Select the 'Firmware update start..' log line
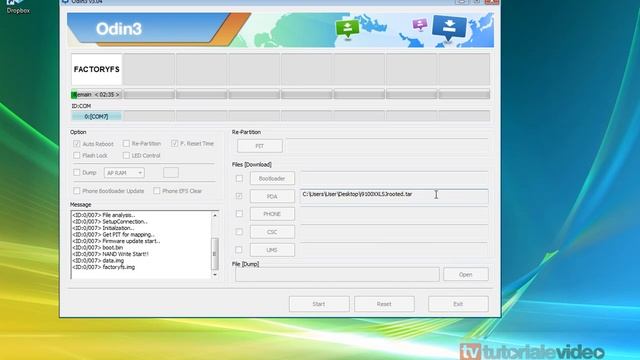 (x=116, y=241)
